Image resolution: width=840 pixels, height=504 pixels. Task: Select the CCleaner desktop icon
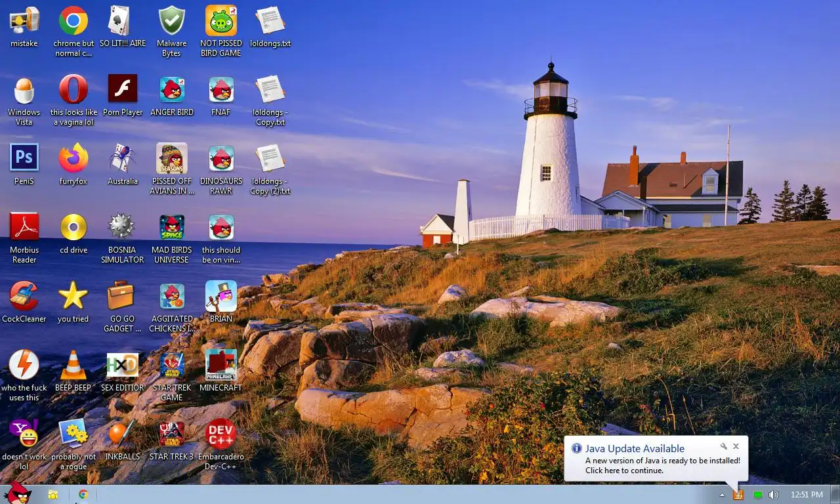tap(24, 297)
